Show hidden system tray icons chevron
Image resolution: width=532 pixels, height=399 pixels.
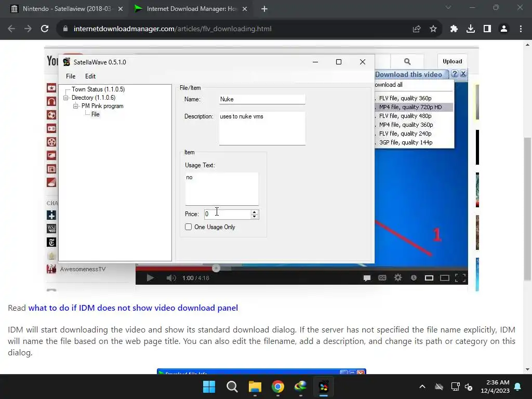pos(422,387)
